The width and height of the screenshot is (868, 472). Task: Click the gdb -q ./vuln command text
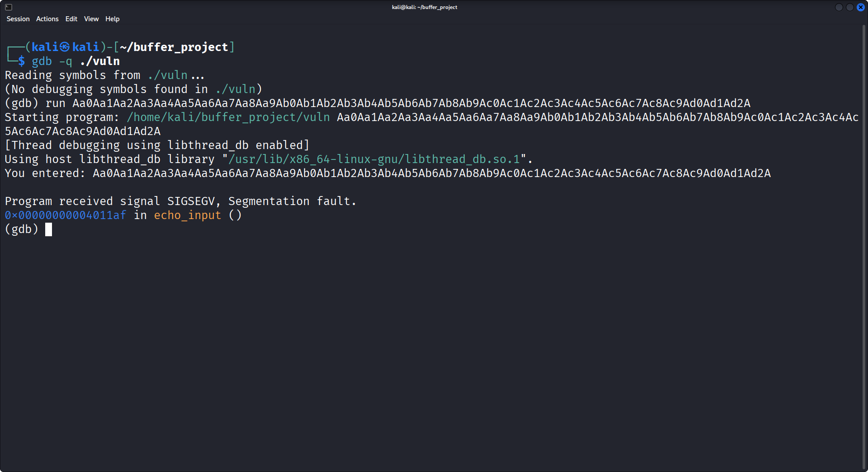tap(75, 61)
